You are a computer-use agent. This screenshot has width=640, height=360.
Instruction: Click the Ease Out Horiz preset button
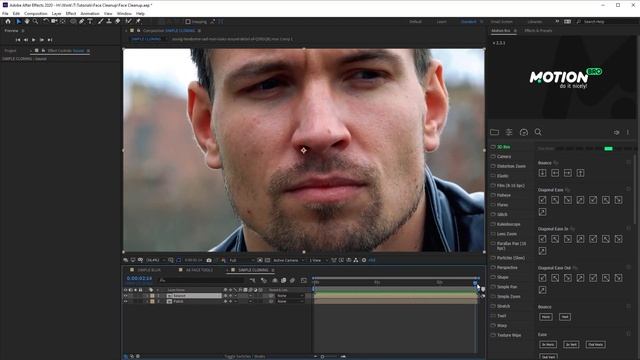tap(596, 344)
